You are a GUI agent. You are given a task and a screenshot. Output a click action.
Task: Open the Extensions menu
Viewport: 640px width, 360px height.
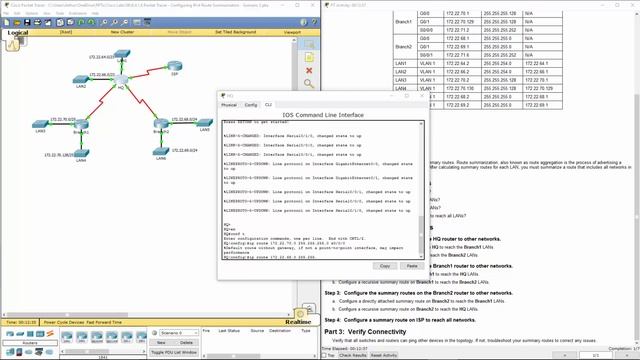tap(77, 13)
